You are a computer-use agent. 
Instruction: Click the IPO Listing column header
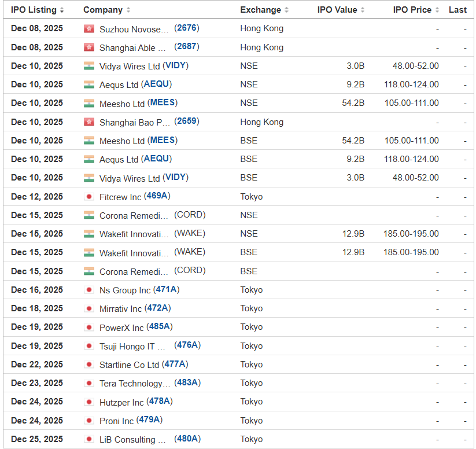click(x=34, y=10)
